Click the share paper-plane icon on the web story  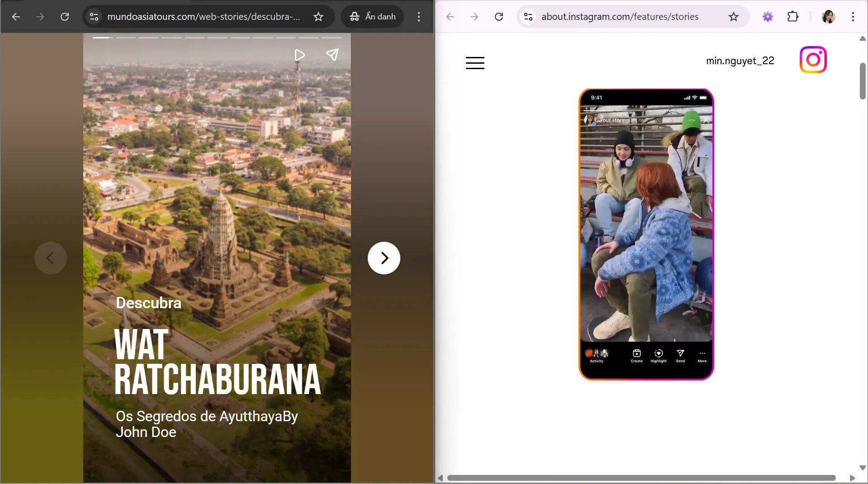pyautogui.click(x=332, y=55)
